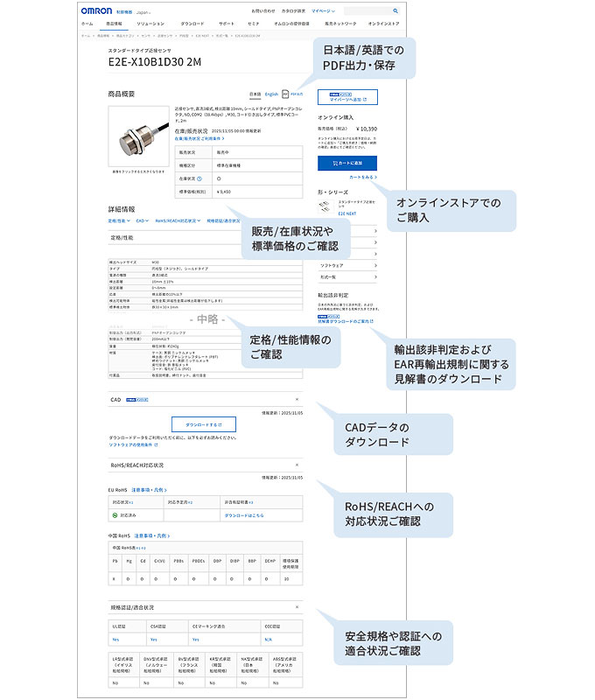Switch language to English

pos(270,93)
